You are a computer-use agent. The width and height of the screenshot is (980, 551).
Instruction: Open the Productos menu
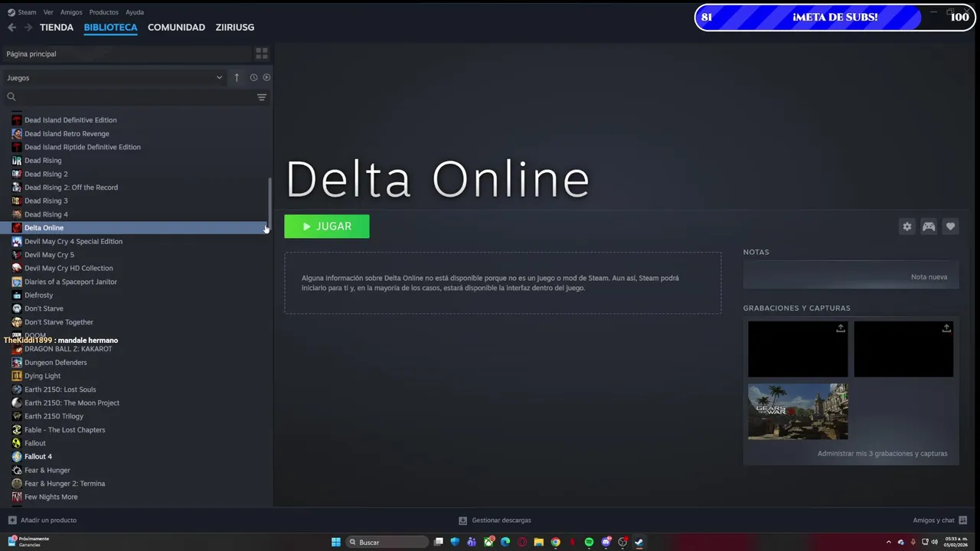pos(103,12)
